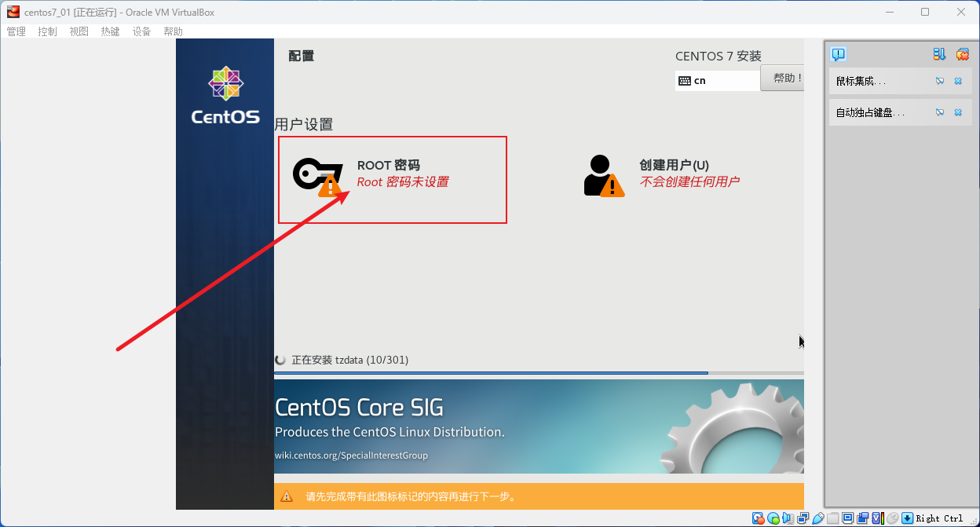
Task: Open the 帮助 menu in VirtualBox menubar
Action: coord(173,31)
